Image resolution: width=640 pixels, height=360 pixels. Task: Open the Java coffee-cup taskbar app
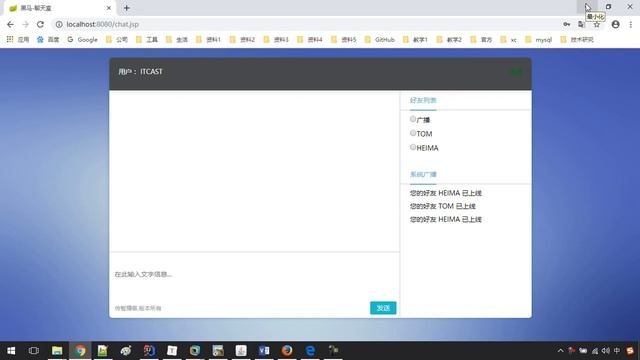tap(241, 351)
